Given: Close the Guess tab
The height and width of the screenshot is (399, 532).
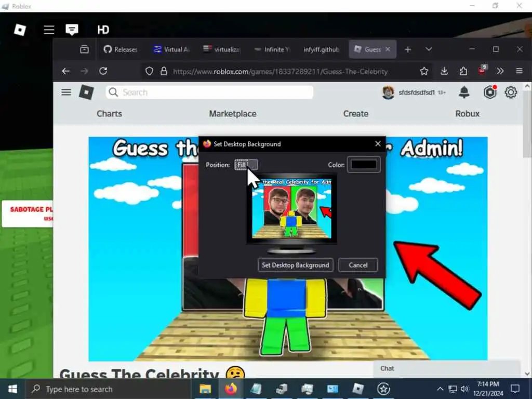Looking at the screenshot, I should click(388, 49).
